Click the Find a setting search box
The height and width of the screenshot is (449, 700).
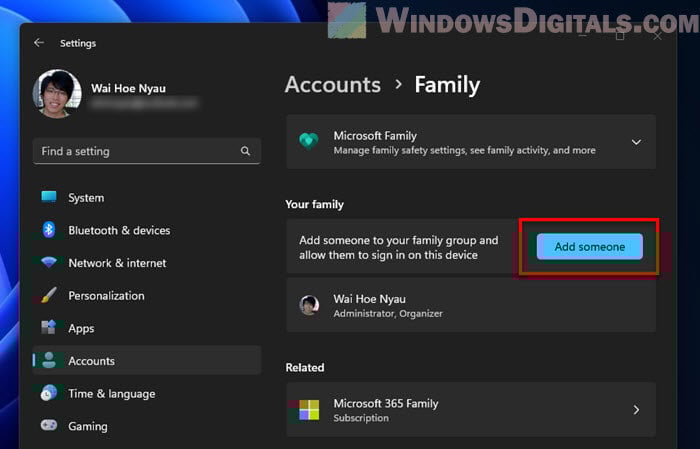pyautogui.click(x=146, y=151)
